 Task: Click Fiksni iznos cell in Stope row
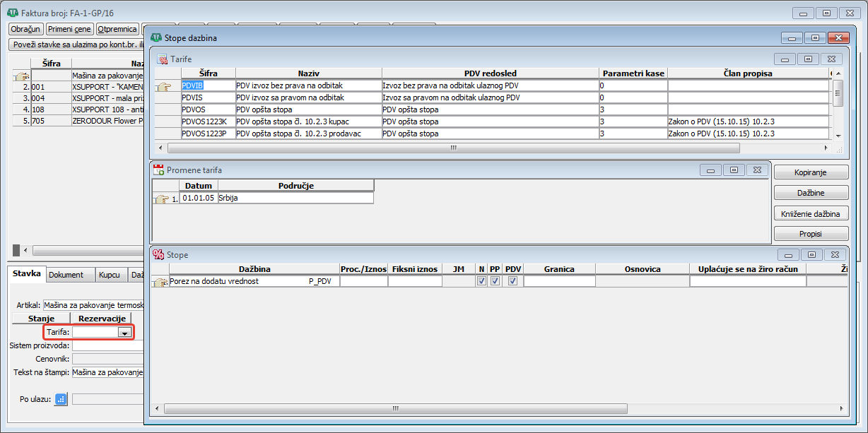(415, 281)
